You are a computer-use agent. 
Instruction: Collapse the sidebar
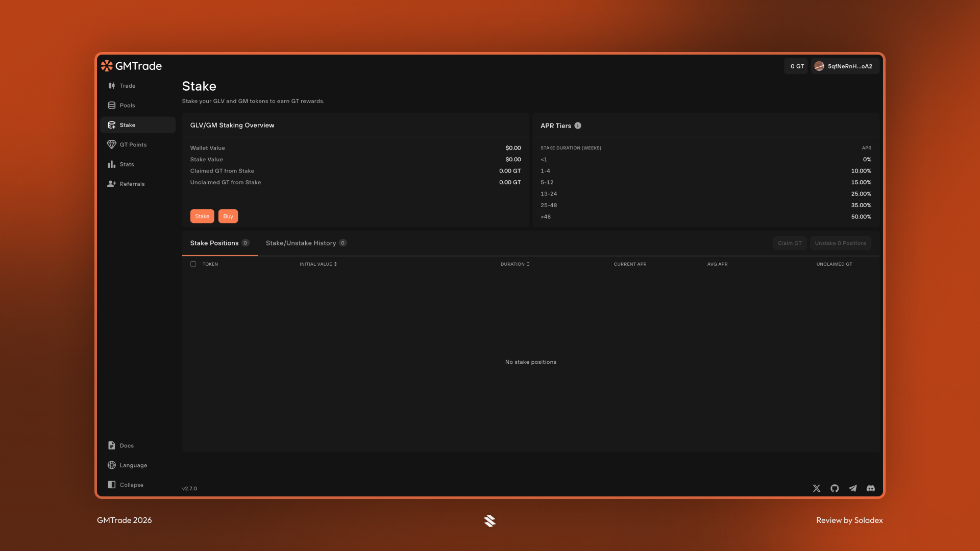point(138,485)
